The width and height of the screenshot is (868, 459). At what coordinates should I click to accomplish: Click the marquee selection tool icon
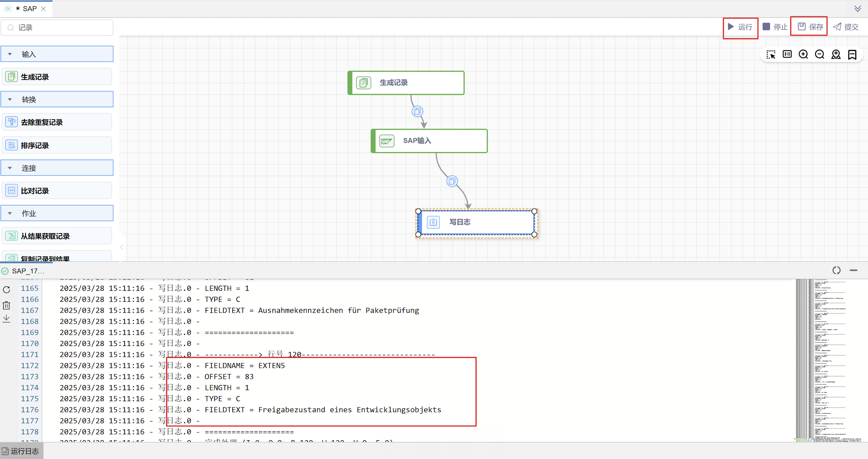point(771,54)
